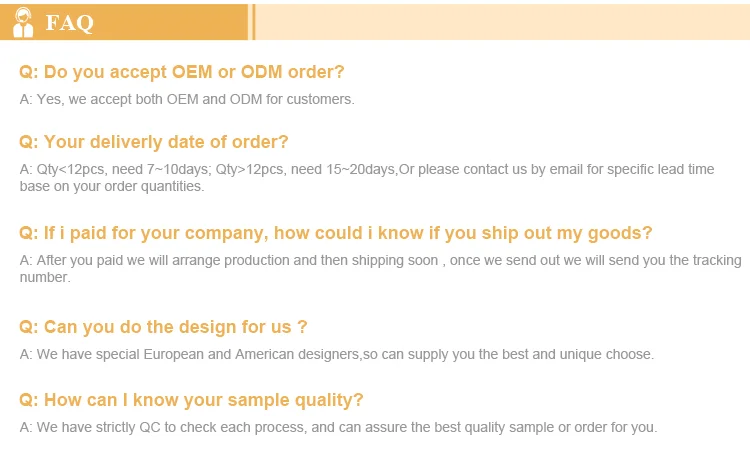This screenshot has height=458, width=750.
Task: Select the FAQ header title text
Action: pos(70,23)
